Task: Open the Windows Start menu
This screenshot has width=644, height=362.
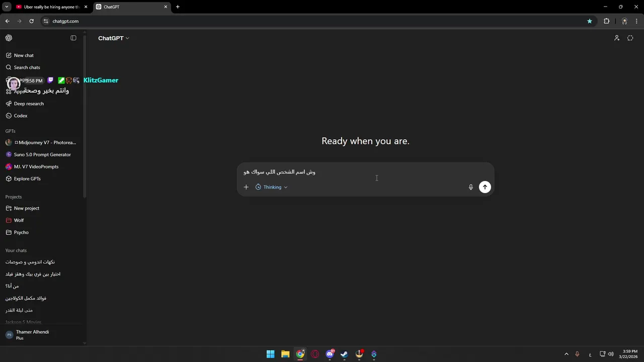Action: coord(270,354)
